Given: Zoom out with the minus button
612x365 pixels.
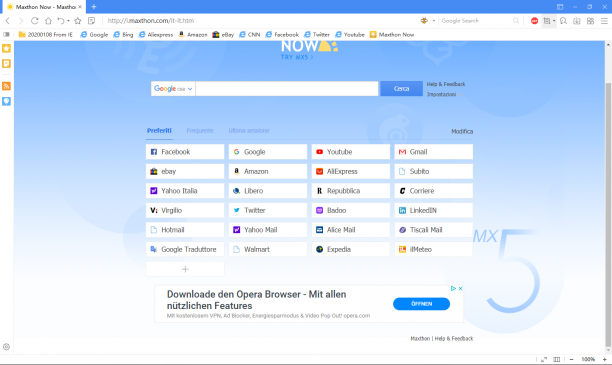Looking at the screenshot, I should [x=571, y=360].
